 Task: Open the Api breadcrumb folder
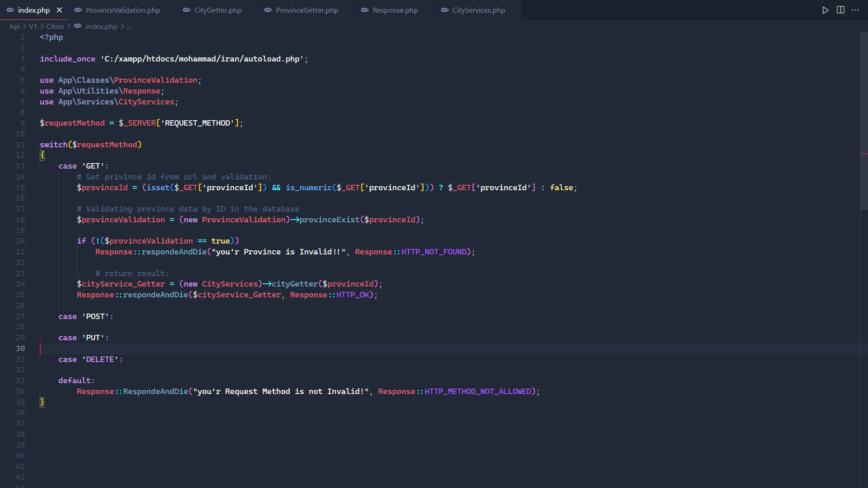[14, 26]
